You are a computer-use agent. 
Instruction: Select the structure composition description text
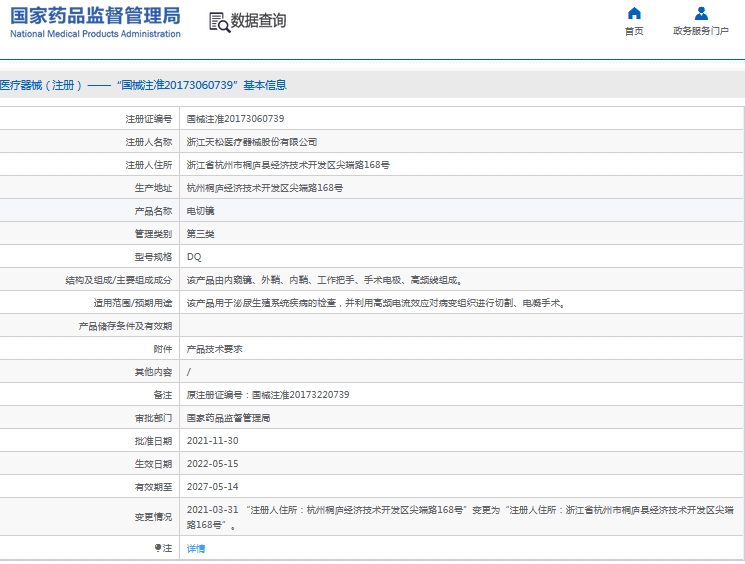coord(325,280)
